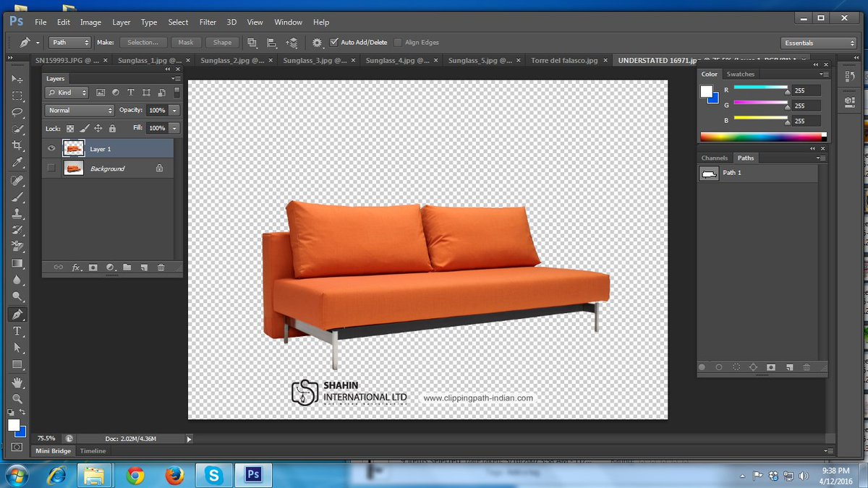This screenshot has width=868, height=488.
Task: Filter for type layers icon
Action: (x=131, y=93)
